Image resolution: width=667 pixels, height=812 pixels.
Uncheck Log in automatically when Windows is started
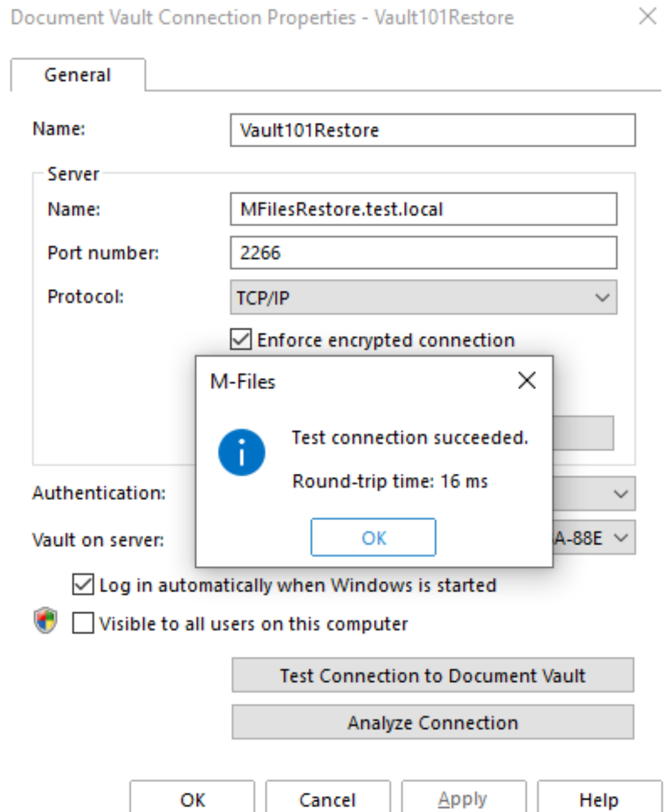[83, 585]
